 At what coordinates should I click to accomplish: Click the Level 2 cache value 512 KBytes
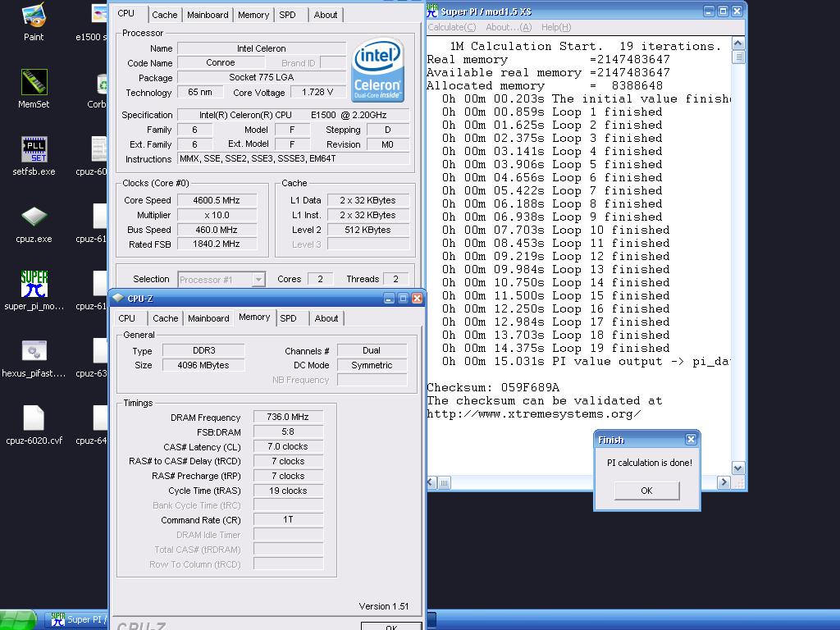tap(368, 230)
